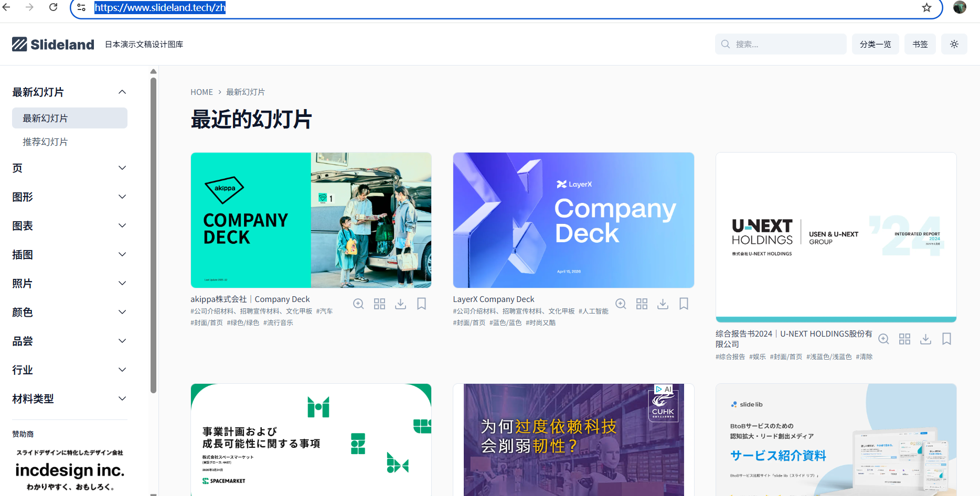Open the akippa株式会社 Company Deck title link
This screenshot has height=496, width=980.
coord(250,299)
